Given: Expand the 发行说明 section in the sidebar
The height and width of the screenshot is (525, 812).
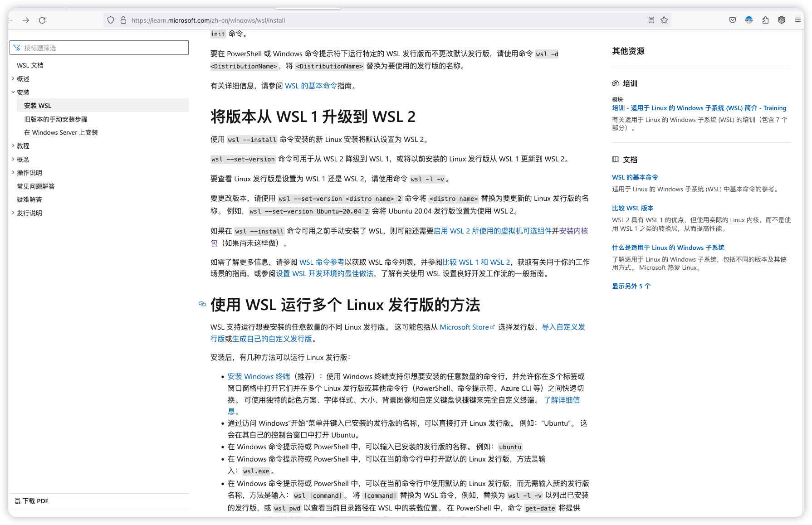Looking at the screenshot, I should click(13, 213).
